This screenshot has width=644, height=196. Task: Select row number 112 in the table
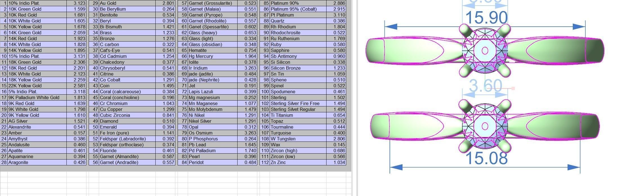[265, 162]
